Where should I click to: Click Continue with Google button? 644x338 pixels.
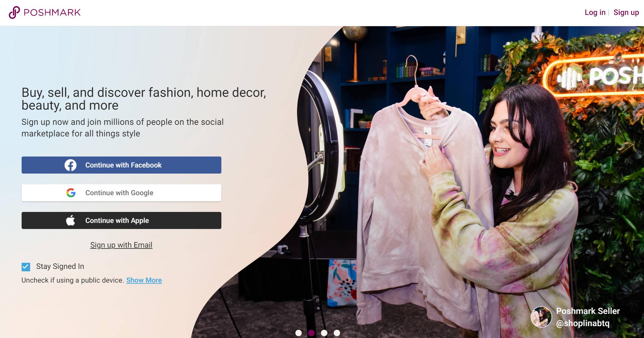tap(121, 192)
